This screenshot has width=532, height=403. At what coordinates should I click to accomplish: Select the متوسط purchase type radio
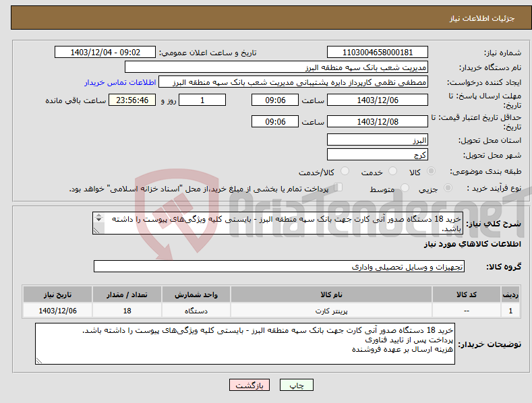(405, 187)
